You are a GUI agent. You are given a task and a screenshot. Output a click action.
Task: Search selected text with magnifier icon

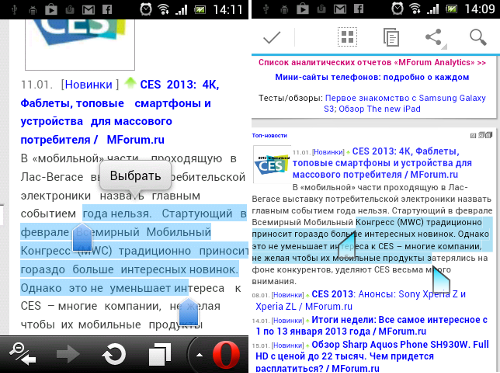point(478,37)
